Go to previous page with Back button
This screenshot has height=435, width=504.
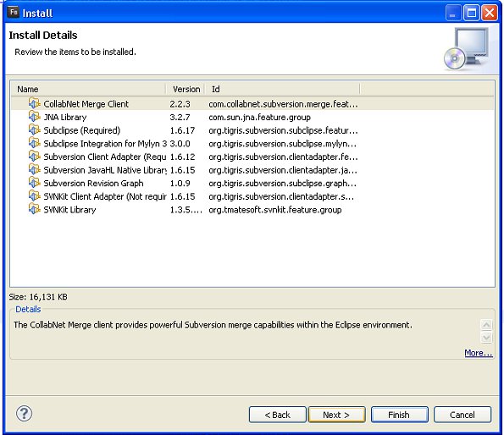[277, 415]
